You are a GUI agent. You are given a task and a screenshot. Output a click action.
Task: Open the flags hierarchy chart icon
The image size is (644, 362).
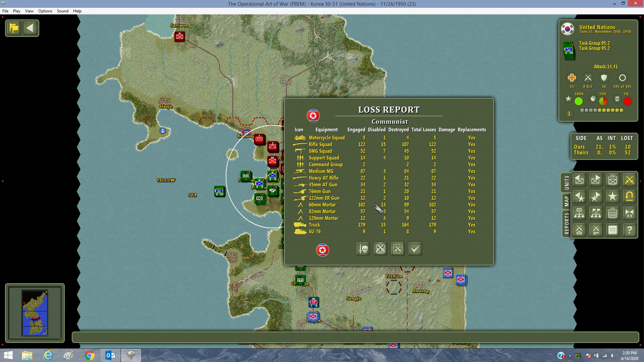point(596,213)
